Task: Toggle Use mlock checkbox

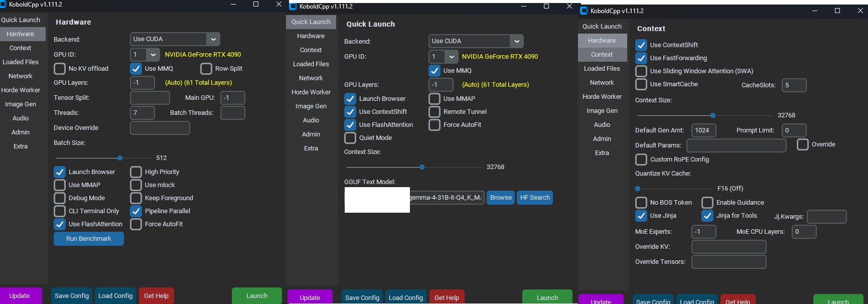Action: click(136, 185)
